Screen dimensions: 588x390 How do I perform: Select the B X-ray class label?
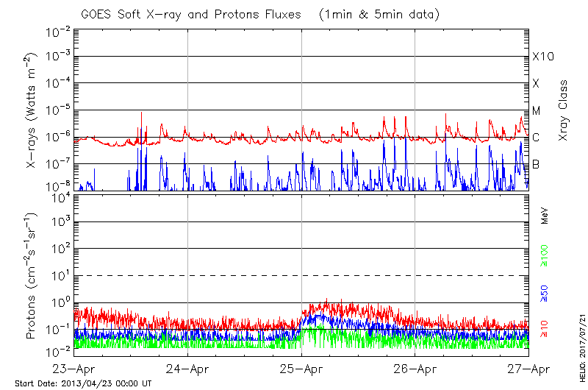[536, 164]
